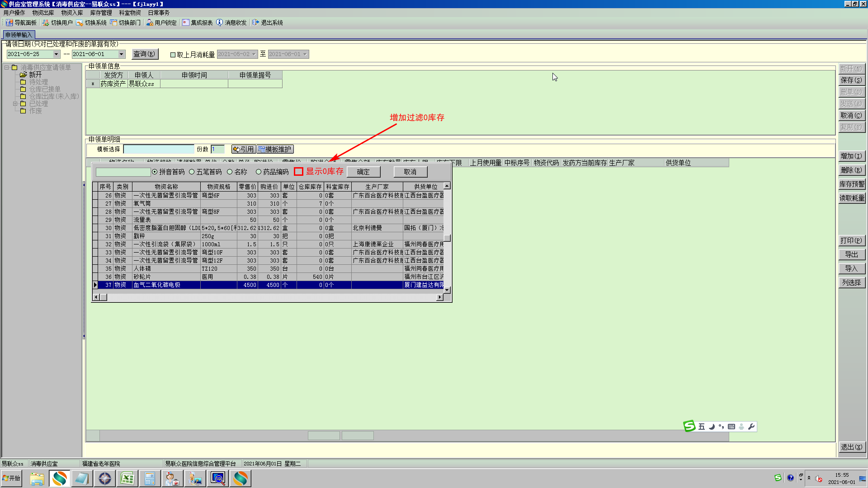Click the 退出系统 toolbar icon
Screen dimensions: 868x488
(x=256, y=23)
